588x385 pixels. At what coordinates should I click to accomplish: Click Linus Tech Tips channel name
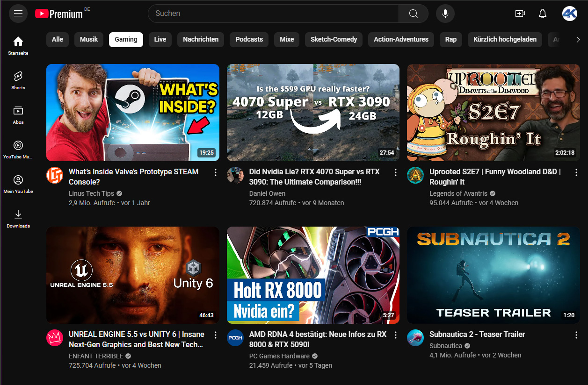pos(91,193)
